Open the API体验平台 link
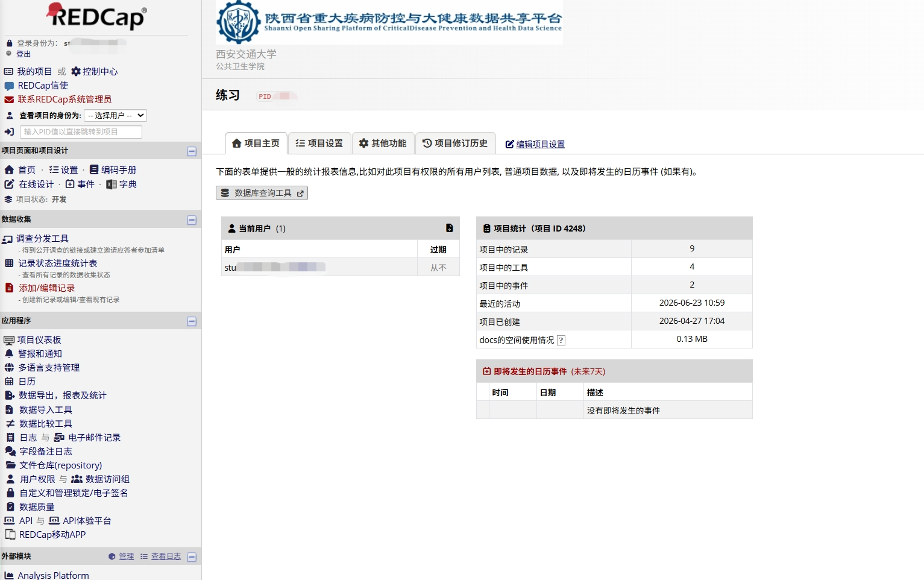 pos(87,521)
